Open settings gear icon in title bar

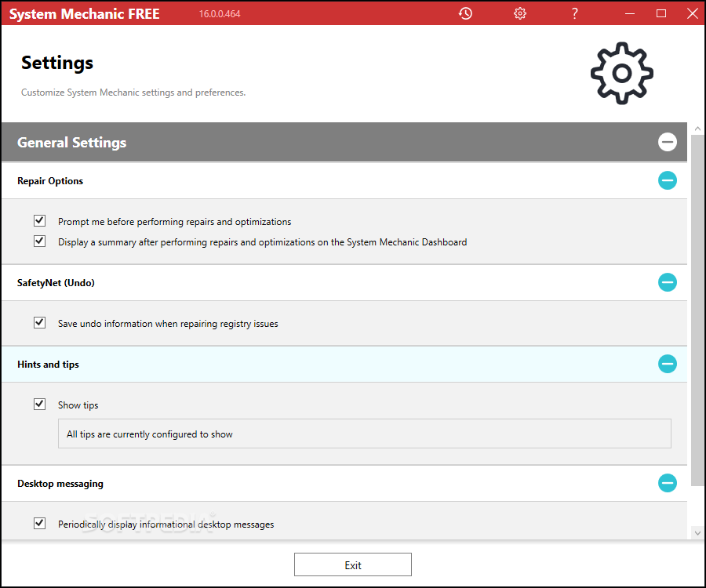point(520,13)
